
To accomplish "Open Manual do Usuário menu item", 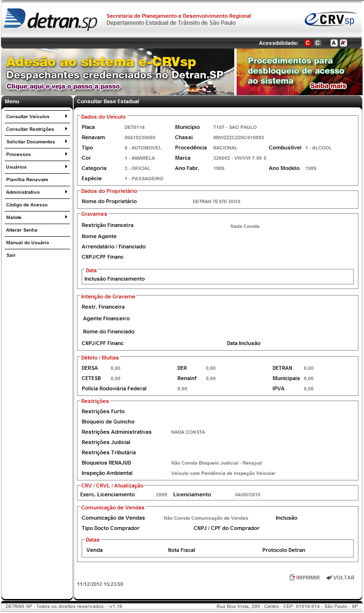I will 37,243.
